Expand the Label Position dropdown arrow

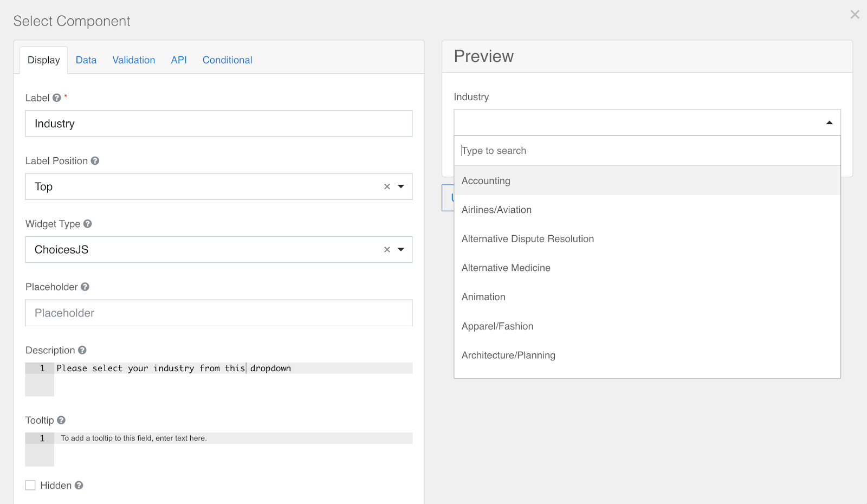401,186
